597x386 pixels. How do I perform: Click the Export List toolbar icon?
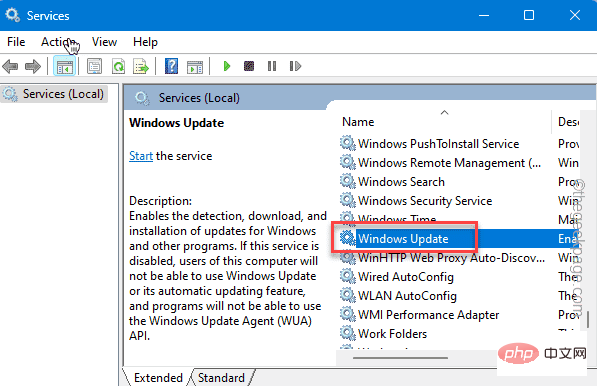click(141, 66)
